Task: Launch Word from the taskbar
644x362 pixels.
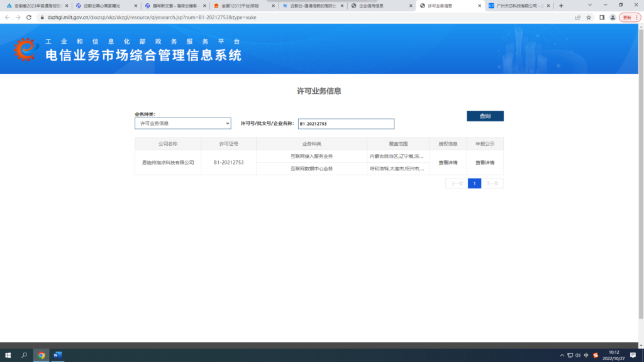Action: click(56, 354)
